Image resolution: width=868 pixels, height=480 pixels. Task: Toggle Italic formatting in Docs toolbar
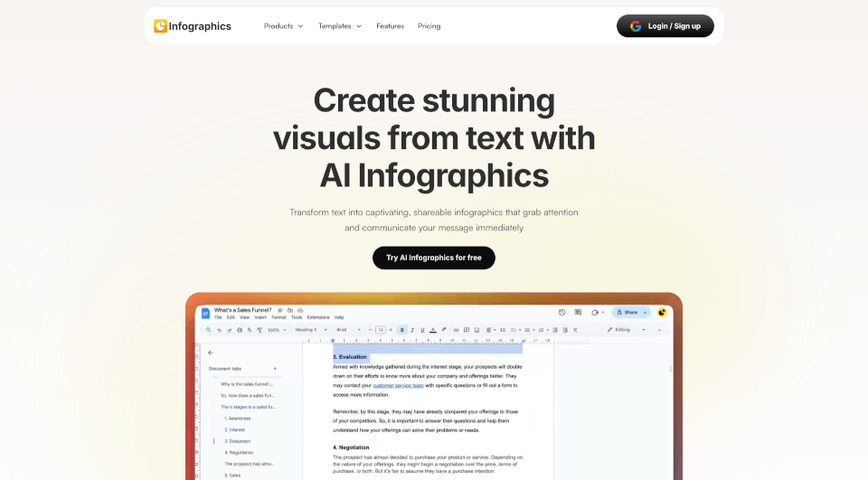[x=412, y=330]
